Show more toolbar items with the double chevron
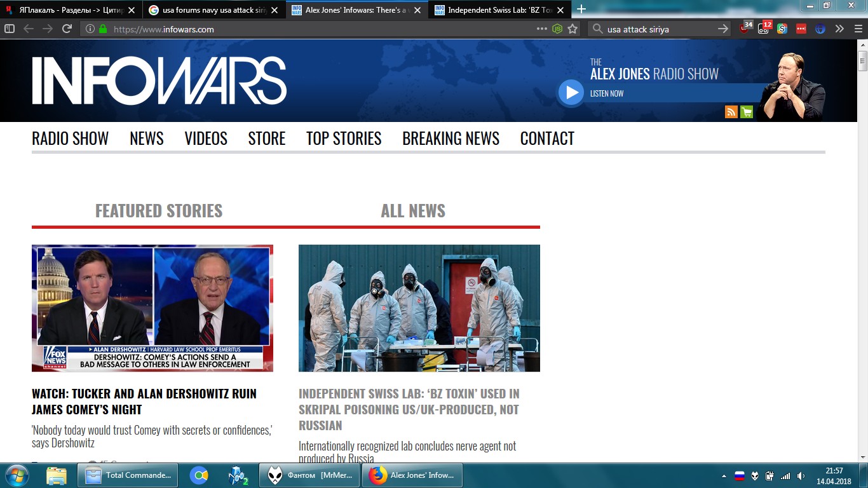The width and height of the screenshot is (868, 488). point(839,29)
